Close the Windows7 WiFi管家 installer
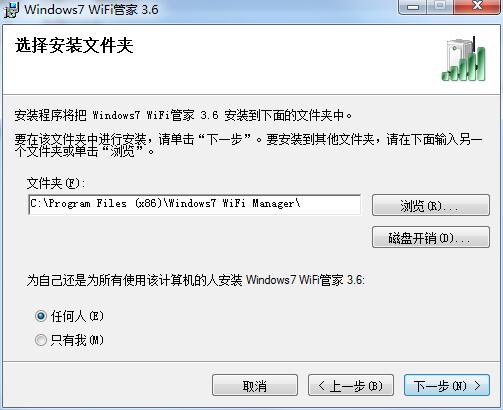Viewport: 503px width, 410px height. [x=478, y=7]
